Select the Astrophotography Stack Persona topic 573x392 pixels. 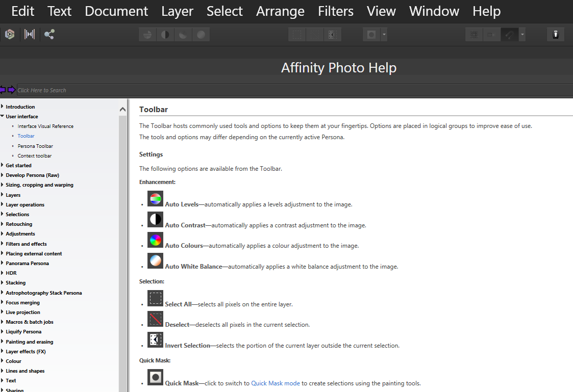tap(43, 293)
